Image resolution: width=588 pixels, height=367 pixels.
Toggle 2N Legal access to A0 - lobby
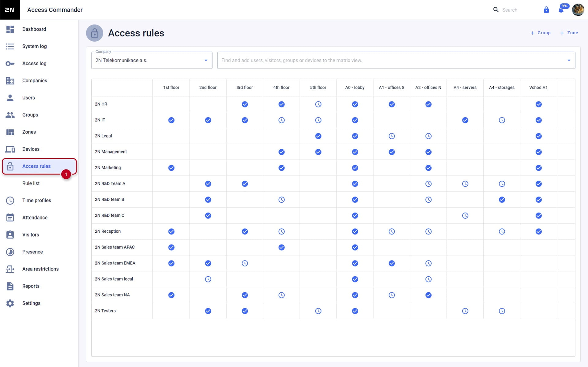pos(355,136)
